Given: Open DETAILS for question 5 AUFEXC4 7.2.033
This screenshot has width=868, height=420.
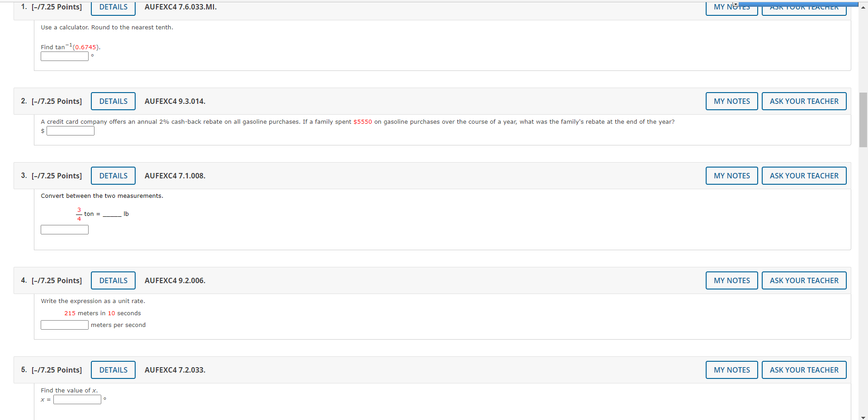Looking at the screenshot, I should tap(113, 369).
